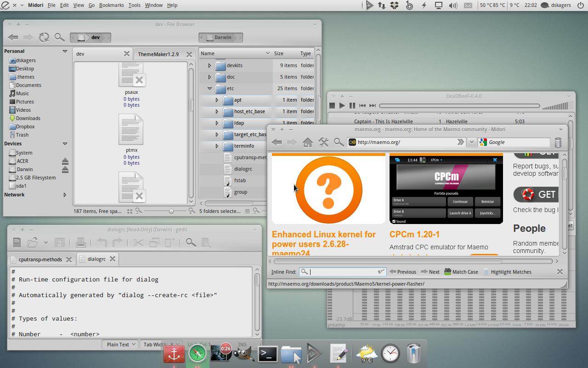Collapse the Personal sidebar section
The width and height of the screenshot is (588, 368).
[x=65, y=51]
